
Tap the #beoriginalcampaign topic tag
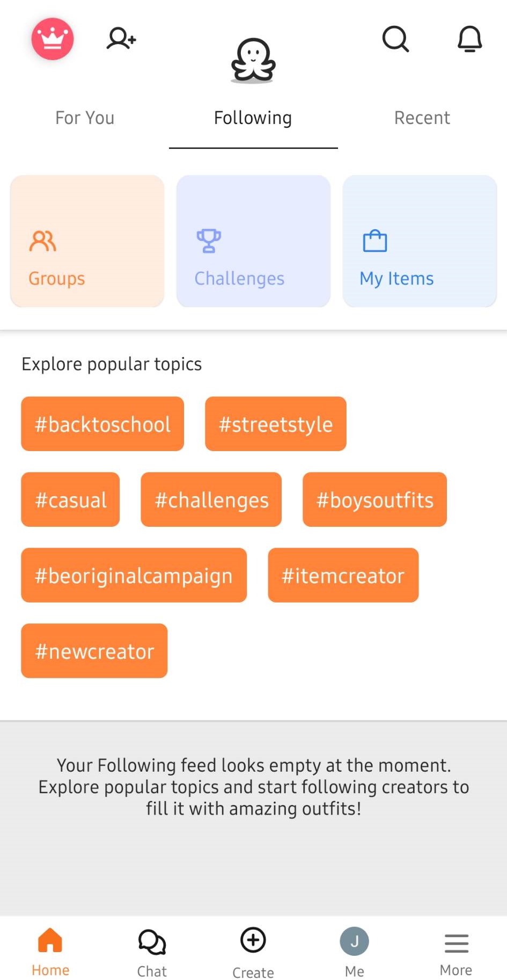tap(134, 575)
